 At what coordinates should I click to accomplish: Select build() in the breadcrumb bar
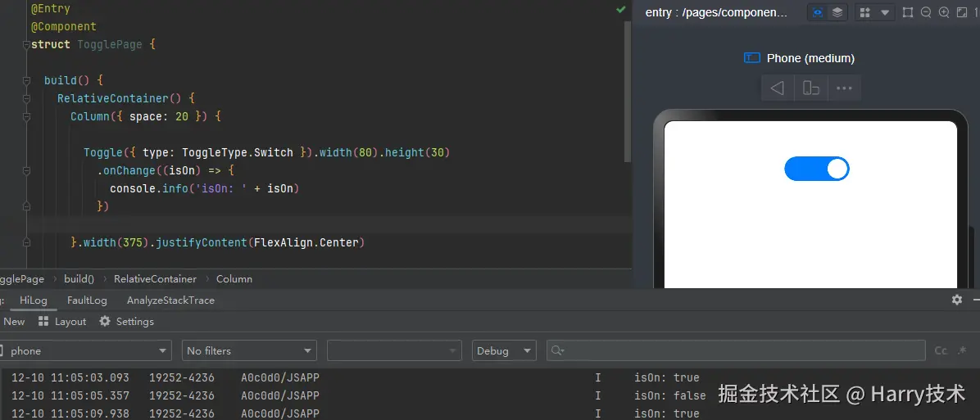79,279
